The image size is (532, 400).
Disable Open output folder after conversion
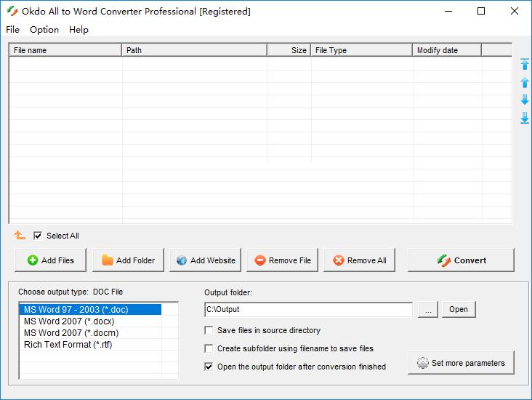(209, 367)
